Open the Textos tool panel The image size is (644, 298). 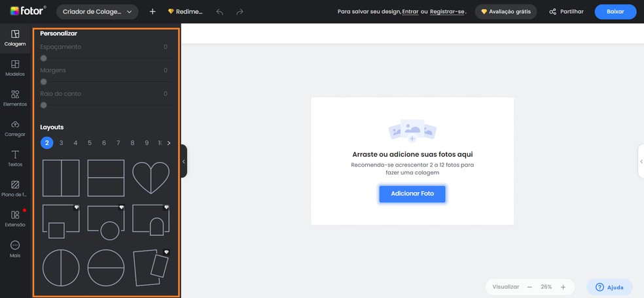pyautogui.click(x=15, y=159)
